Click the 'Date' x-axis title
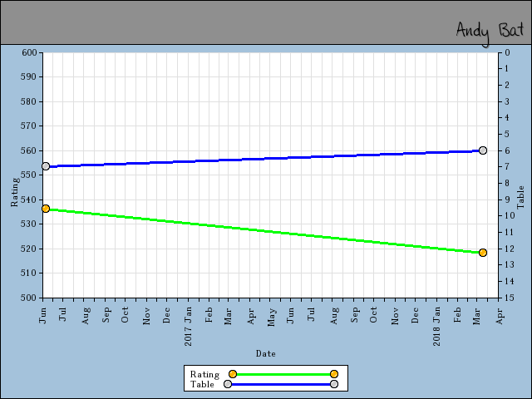Image resolution: width=532 pixels, height=399 pixels. coord(266,353)
